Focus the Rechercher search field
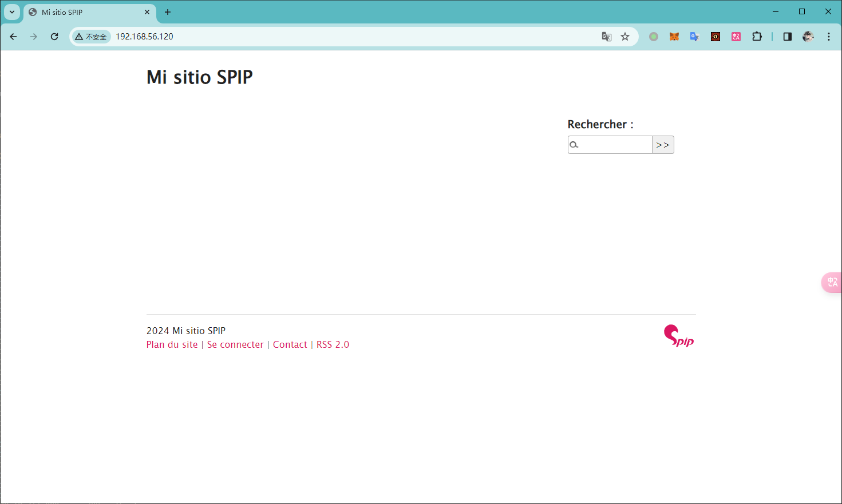Screen dimensions: 842x504 click(x=610, y=145)
